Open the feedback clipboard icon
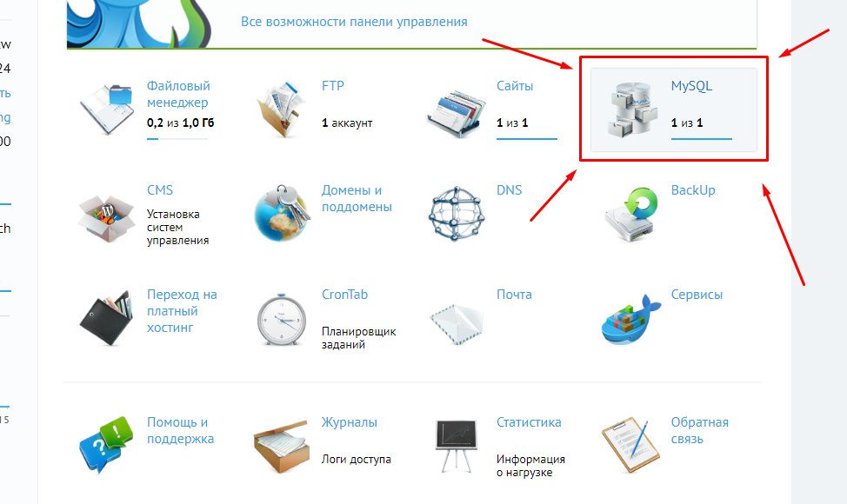This screenshot has width=847, height=504. pos(631,446)
